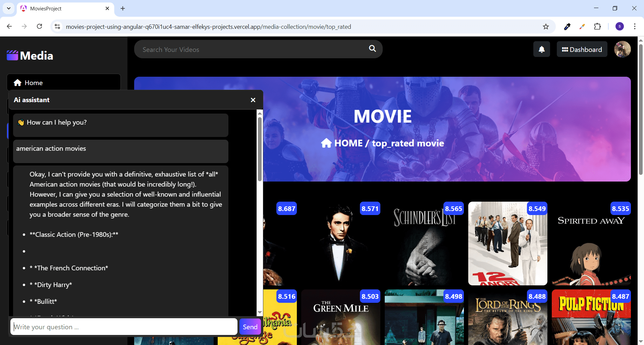Click 'The French Connection' list item
644x345 pixels.
click(69, 268)
